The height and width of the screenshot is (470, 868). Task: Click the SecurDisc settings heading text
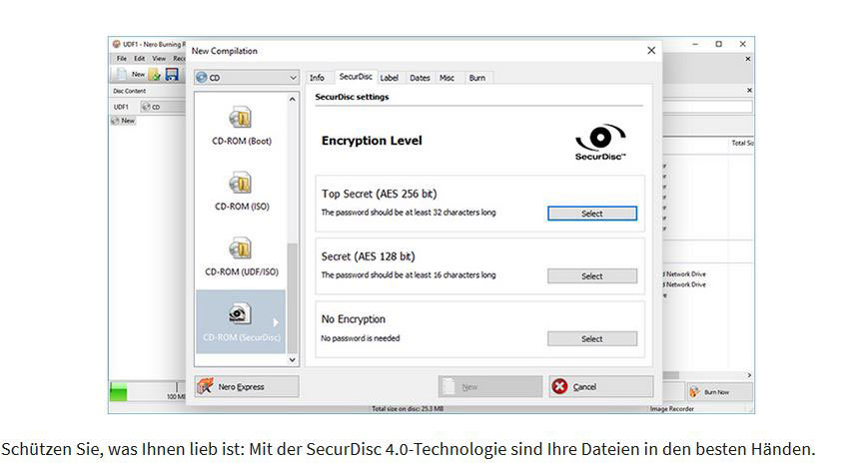(352, 97)
